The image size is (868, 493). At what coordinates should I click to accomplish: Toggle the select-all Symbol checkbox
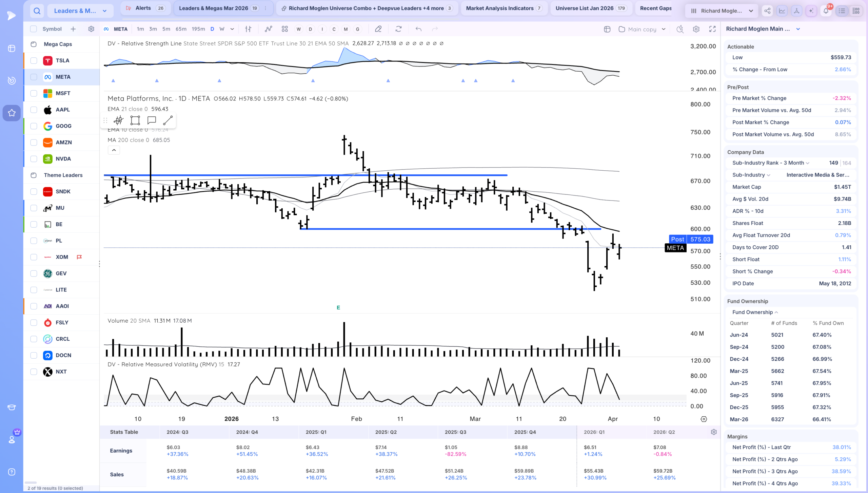click(x=34, y=29)
